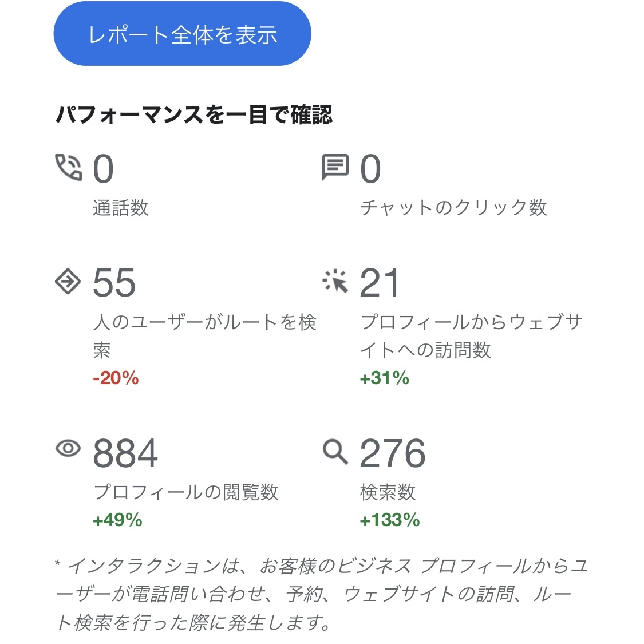Click the +133% search growth indicator
Image resolution: width=644 pixels, height=644 pixels.
390,520
